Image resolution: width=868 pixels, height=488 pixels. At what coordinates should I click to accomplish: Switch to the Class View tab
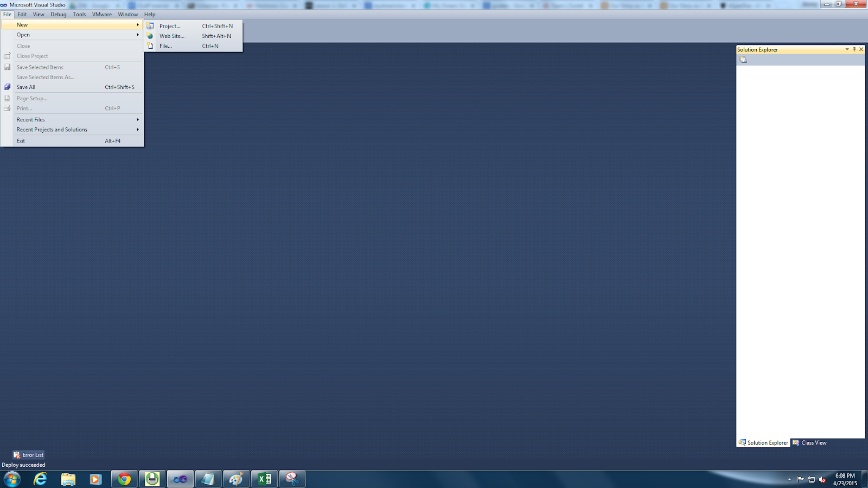tap(809, 443)
